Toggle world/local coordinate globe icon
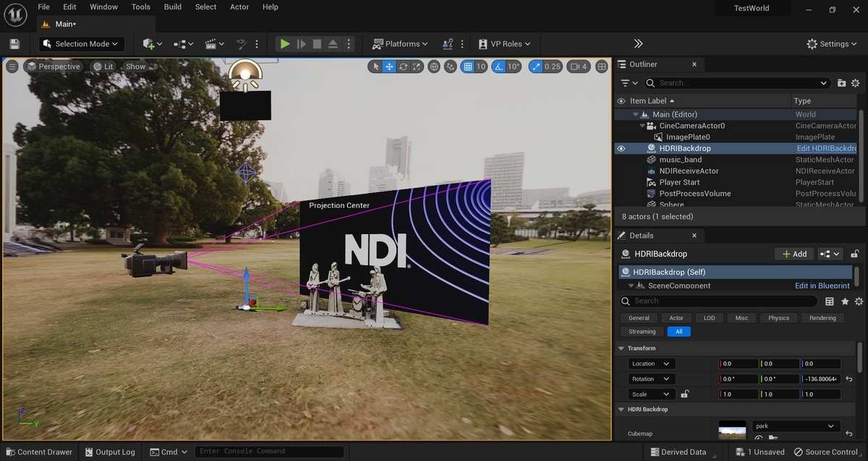Screen dimensions: 868x461 point(434,66)
